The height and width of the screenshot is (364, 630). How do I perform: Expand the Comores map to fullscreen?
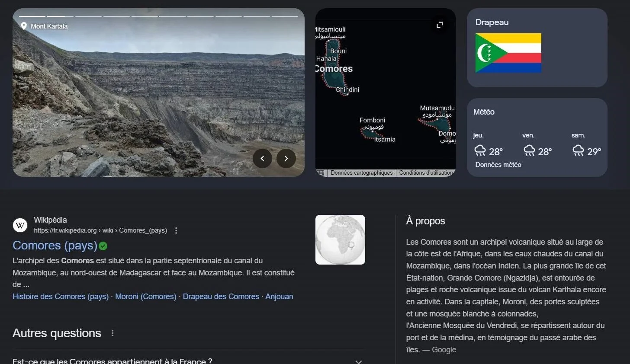coord(440,25)
